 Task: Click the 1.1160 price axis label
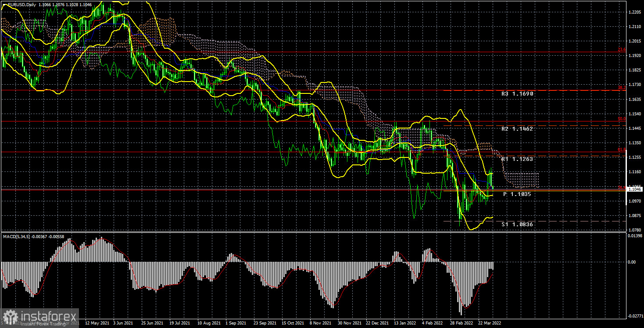(x=634, y=171)
